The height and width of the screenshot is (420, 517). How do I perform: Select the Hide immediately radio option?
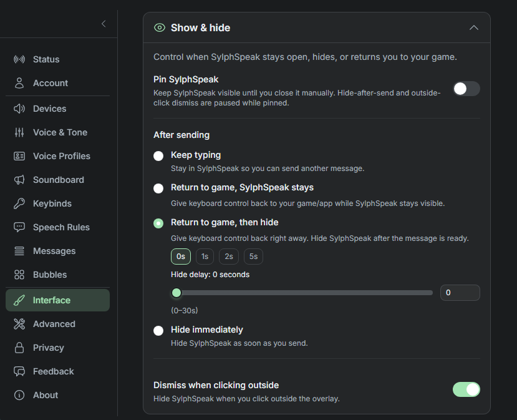click(158, 331)
